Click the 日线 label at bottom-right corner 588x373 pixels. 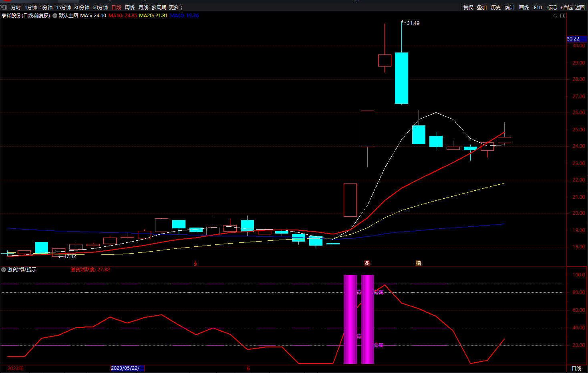tap(576, 369)
